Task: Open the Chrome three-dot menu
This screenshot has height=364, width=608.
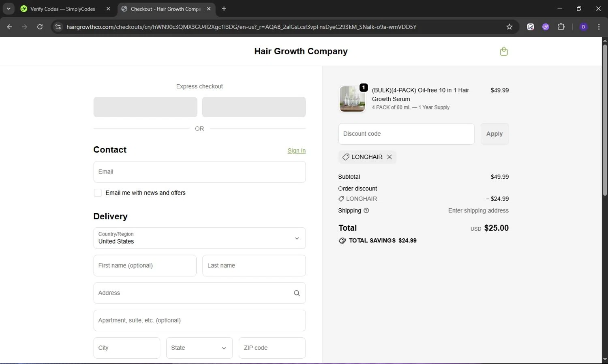Action: point(599,27)
